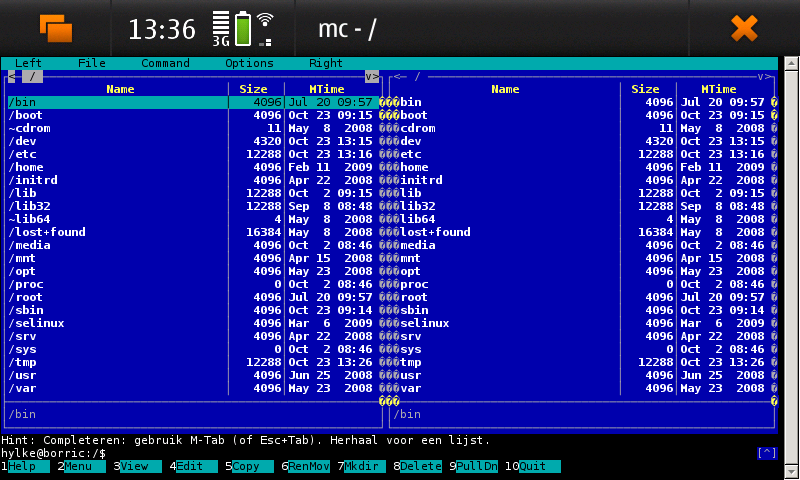The image size is (800, 480).
Task: Open the task switcher icon
Action: click(55, 28)
